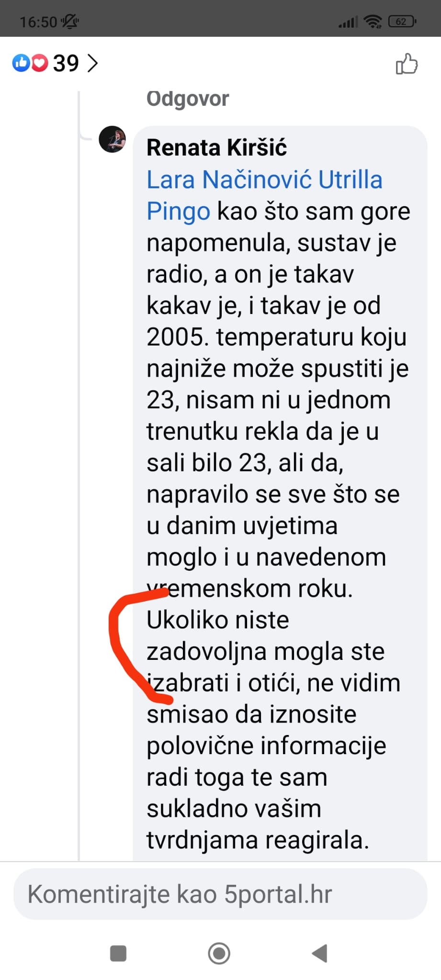441x980 pixels.
Task: Open Renata Kiršić profile name
Action: point(216,147)
